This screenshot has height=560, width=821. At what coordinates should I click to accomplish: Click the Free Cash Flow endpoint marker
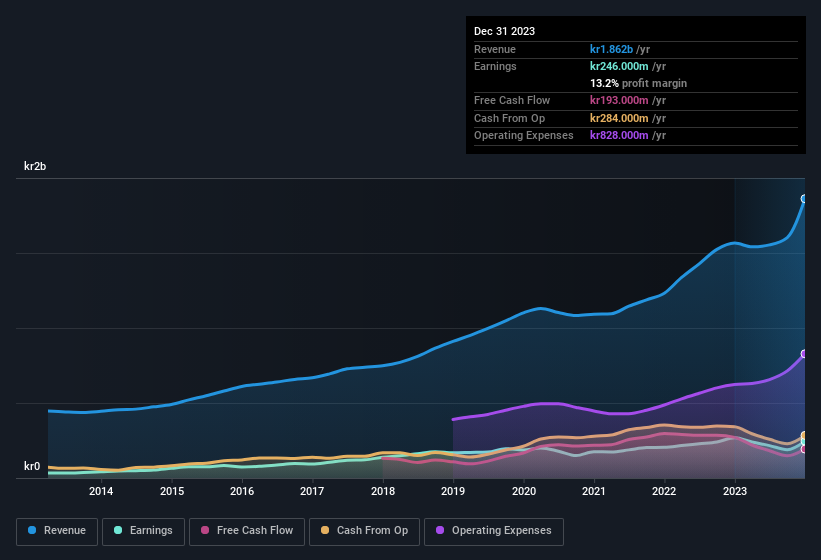(804, 449)
